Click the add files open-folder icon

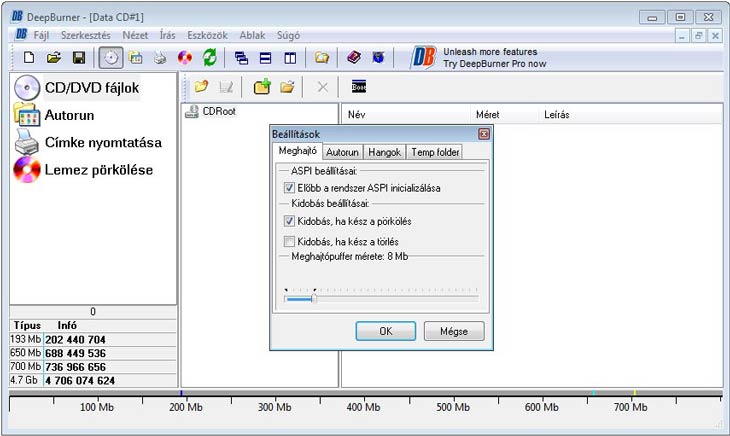[287, 87]
